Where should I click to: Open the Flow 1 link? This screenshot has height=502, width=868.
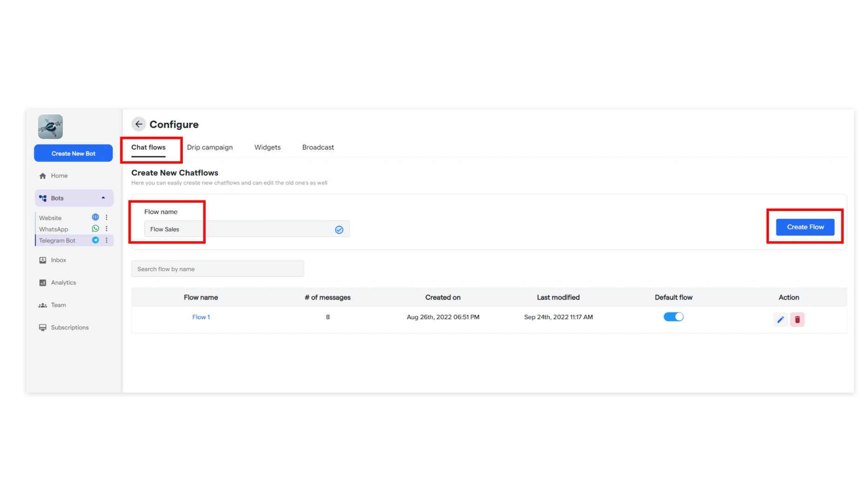click(201, 317)
